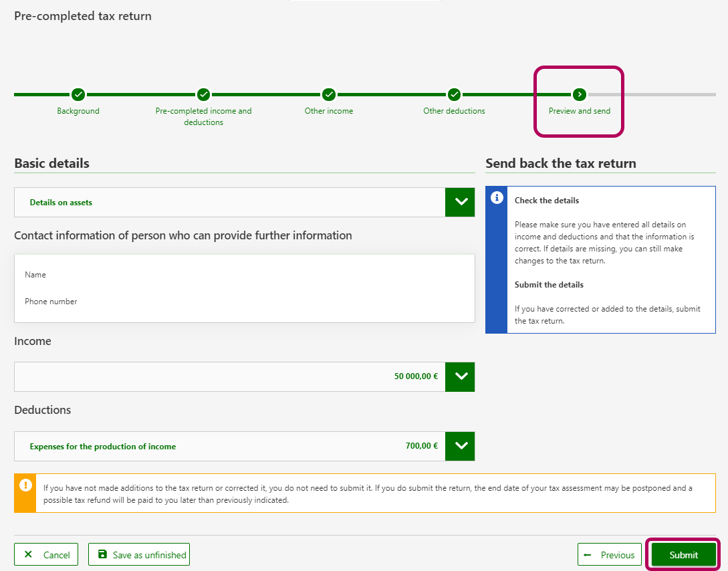Click the blue info icon beside Check the details
Viewport: 728px width, 571px height.
coord(497,198)
